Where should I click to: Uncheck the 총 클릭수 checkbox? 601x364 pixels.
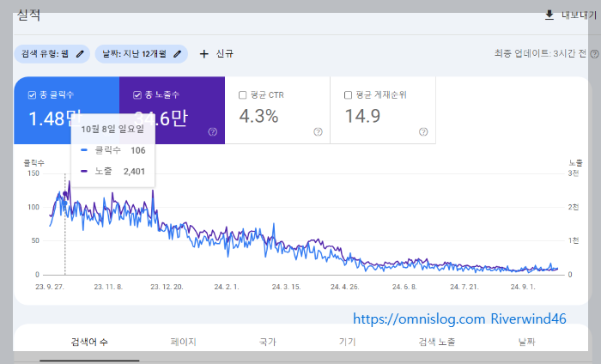pyautogui.click(x=33, y=94)
